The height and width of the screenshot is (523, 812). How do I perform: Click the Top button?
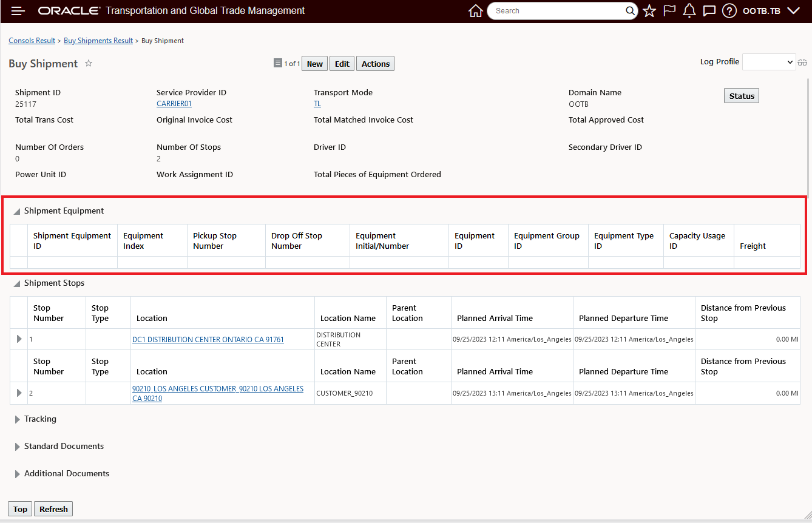[x=21, y=509]
